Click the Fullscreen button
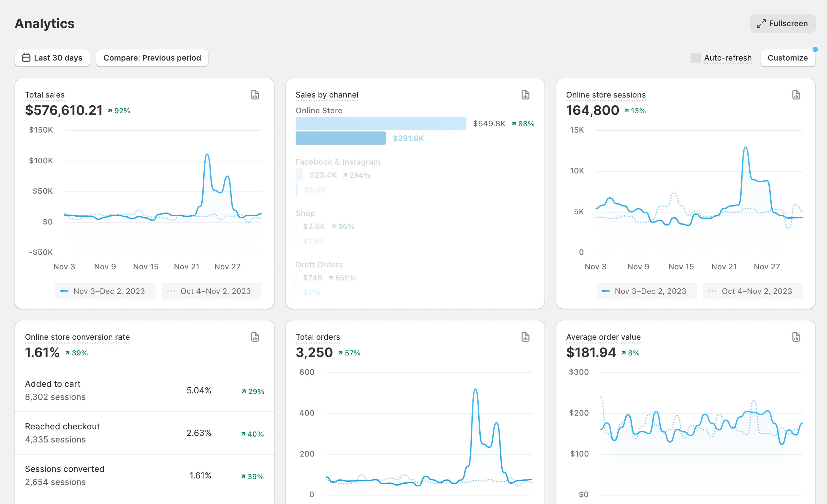Viewport: 827px width, 504px height. tap(782, 24)
